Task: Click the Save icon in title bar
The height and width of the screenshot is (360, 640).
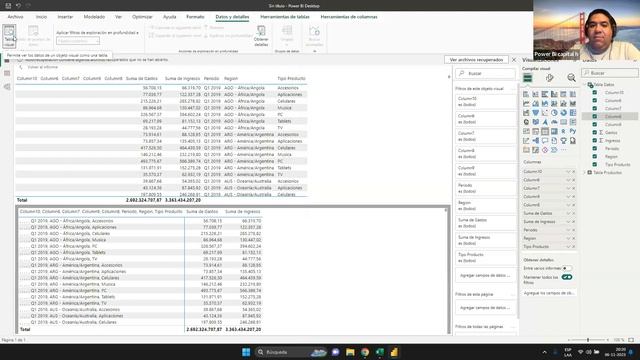Action: coord(8,6)
